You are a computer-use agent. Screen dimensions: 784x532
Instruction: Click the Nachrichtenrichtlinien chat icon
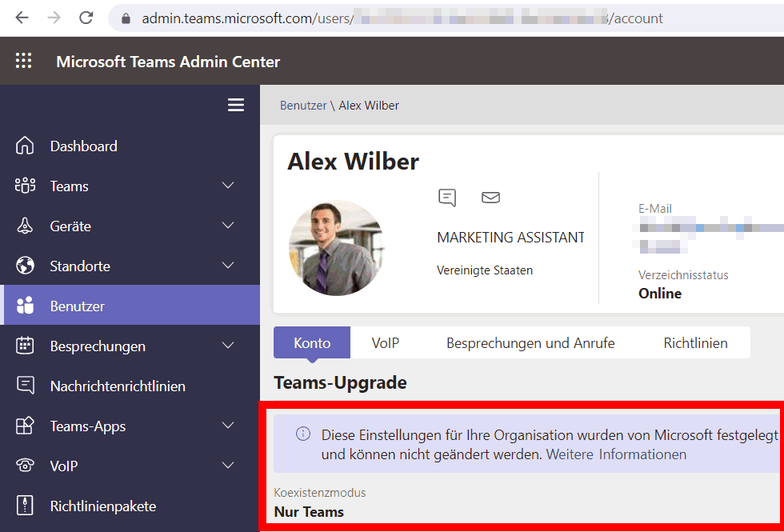(x=25, y=386)
